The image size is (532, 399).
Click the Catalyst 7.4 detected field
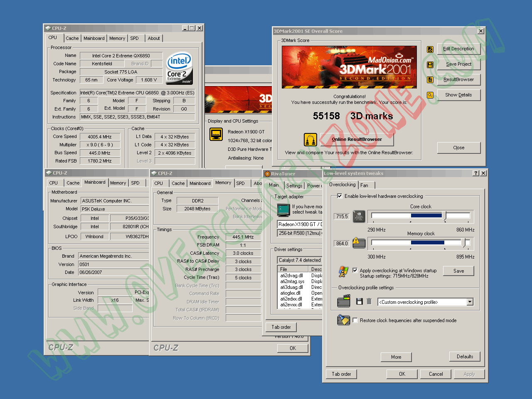coord(300,260)
